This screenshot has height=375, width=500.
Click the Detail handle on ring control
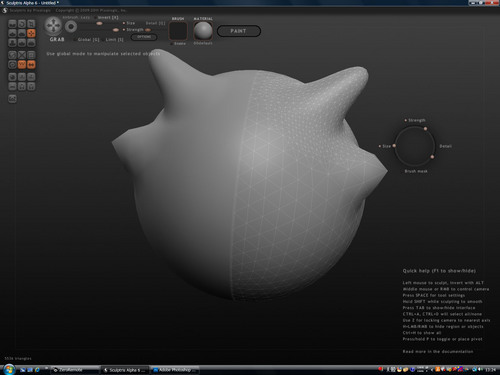(x=432, y=156)
